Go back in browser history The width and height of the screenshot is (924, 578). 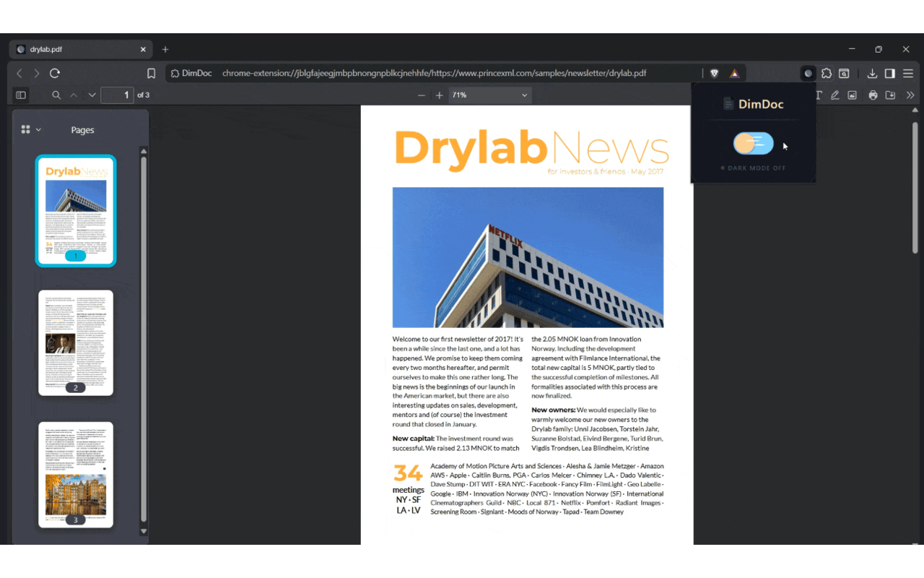[x=19, y=73]
